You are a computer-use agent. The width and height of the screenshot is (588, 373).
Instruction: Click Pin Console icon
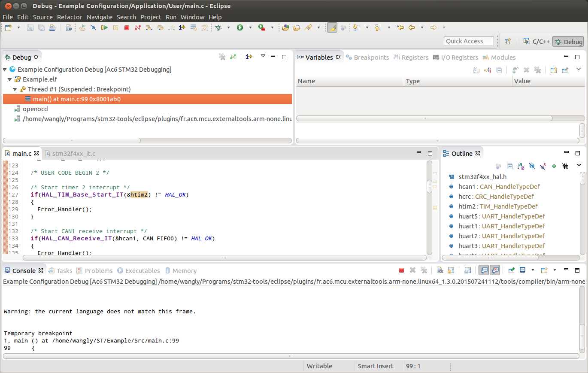point(512,270)
